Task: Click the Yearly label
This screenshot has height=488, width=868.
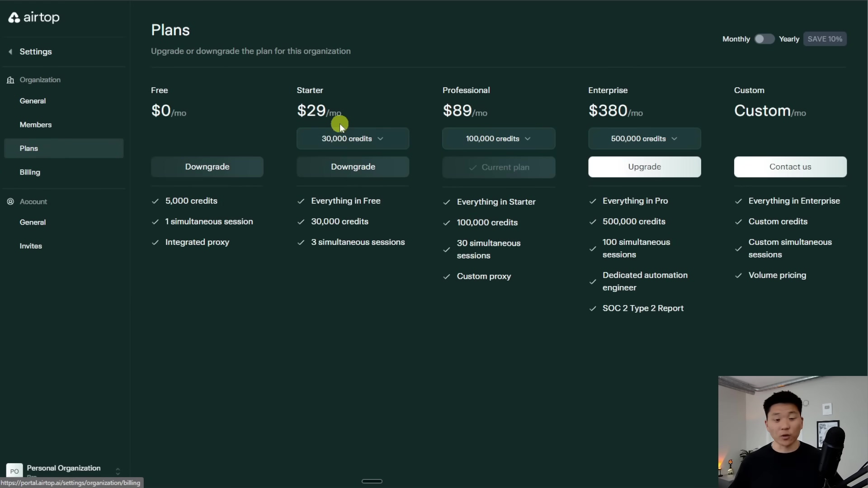Action: click(789, 39)
